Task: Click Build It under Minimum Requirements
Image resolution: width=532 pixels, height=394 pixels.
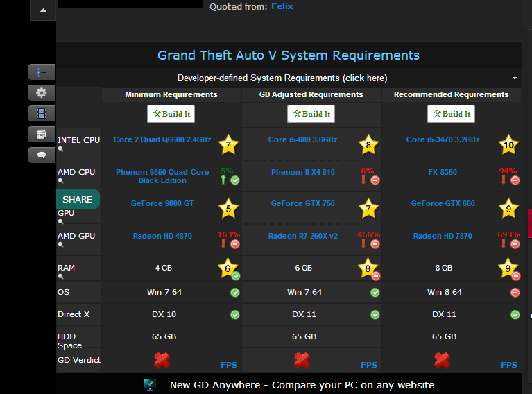Action: point(171,114)
